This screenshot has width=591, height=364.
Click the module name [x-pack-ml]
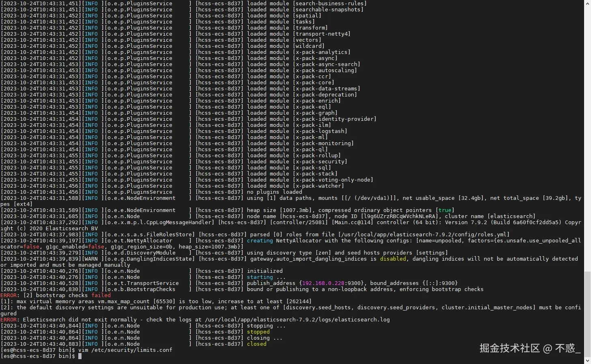tap(310, 137)
